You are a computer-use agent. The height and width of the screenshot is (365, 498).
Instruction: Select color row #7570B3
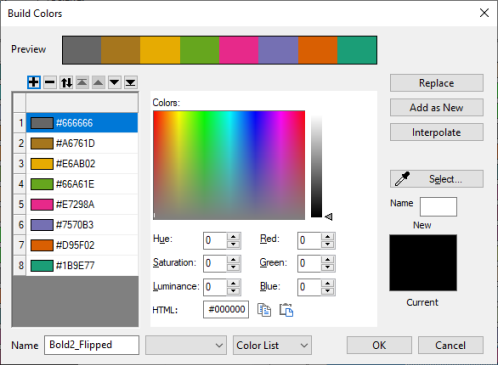[82, 225]
